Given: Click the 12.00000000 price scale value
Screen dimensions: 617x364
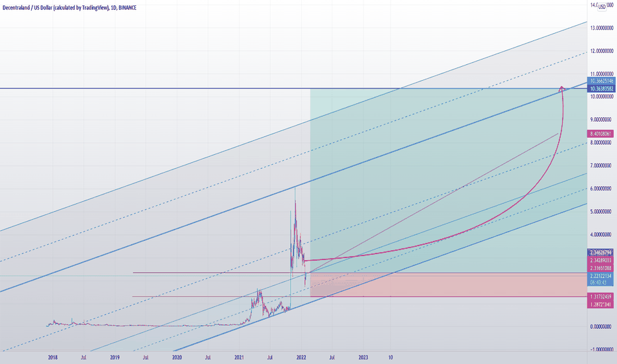Looking at the screenshot, I should tap(602, 51).
